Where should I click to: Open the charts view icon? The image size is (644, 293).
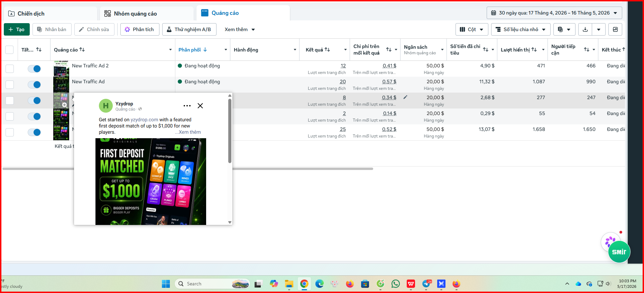pos(615,29)
